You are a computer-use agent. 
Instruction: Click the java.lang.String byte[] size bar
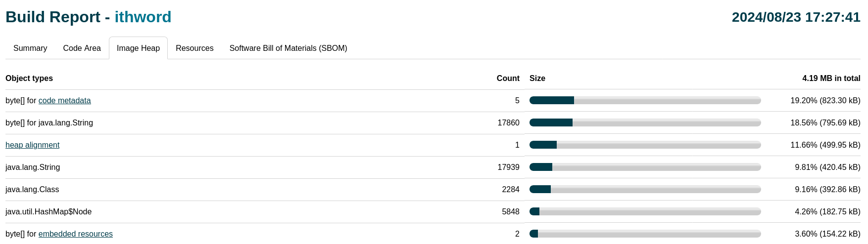click(645, 123)
